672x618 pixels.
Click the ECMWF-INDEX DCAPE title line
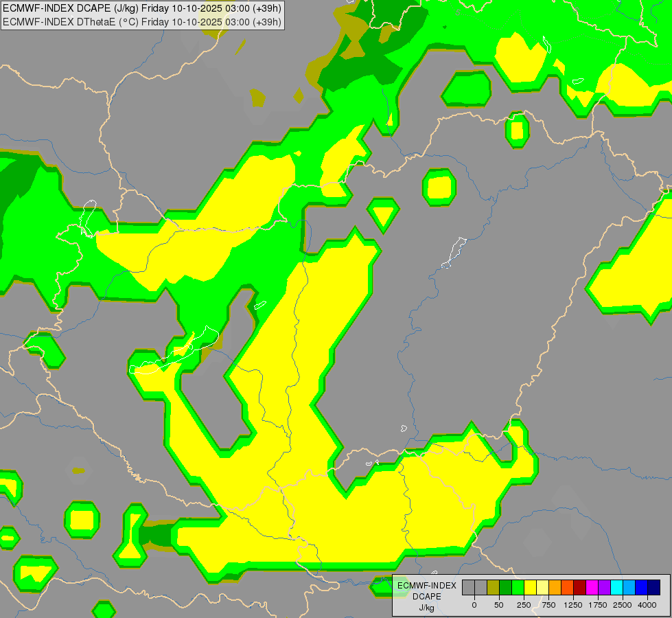pyautogui.click(x=142, y=8)
